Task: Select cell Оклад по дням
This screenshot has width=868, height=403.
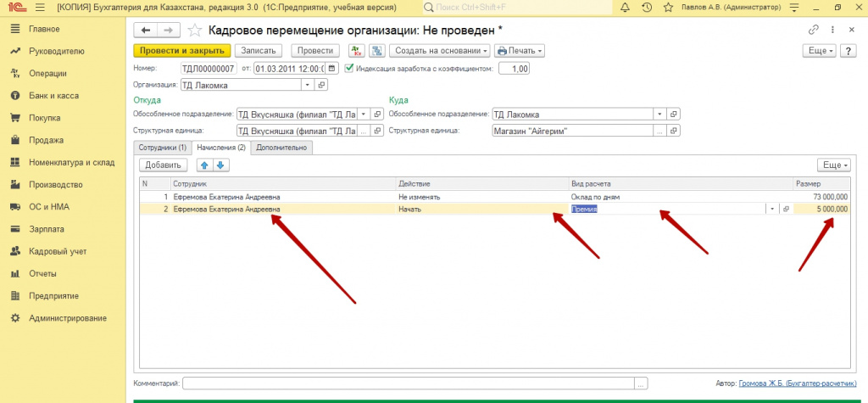Action: point(681,197)
